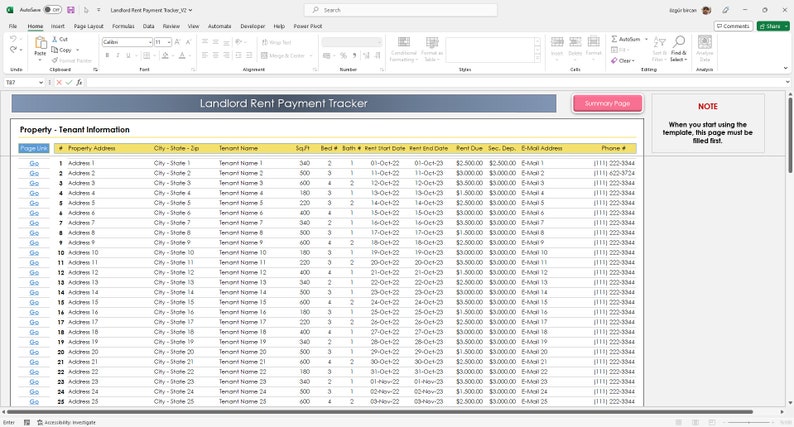Screen dimensions: 794x427
Task: Toggle Bold formatting
Action: (x=107, y=55)
